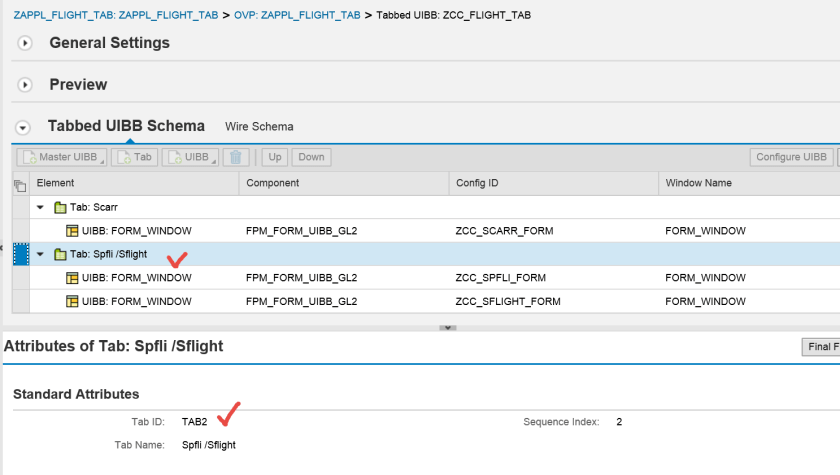Click the Configure UIBB button

(x=791, y=157)
